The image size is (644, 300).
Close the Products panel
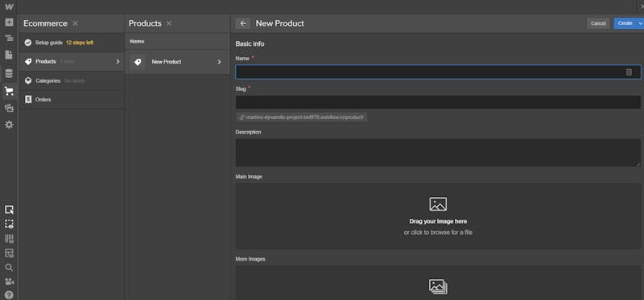click(169, 23)
